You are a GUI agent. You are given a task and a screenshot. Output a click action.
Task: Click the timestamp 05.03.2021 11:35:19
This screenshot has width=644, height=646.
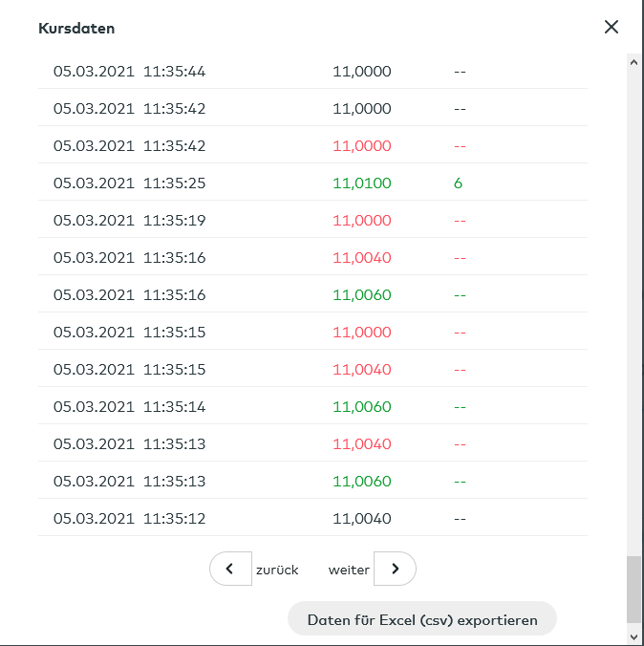tap(130, 220)
